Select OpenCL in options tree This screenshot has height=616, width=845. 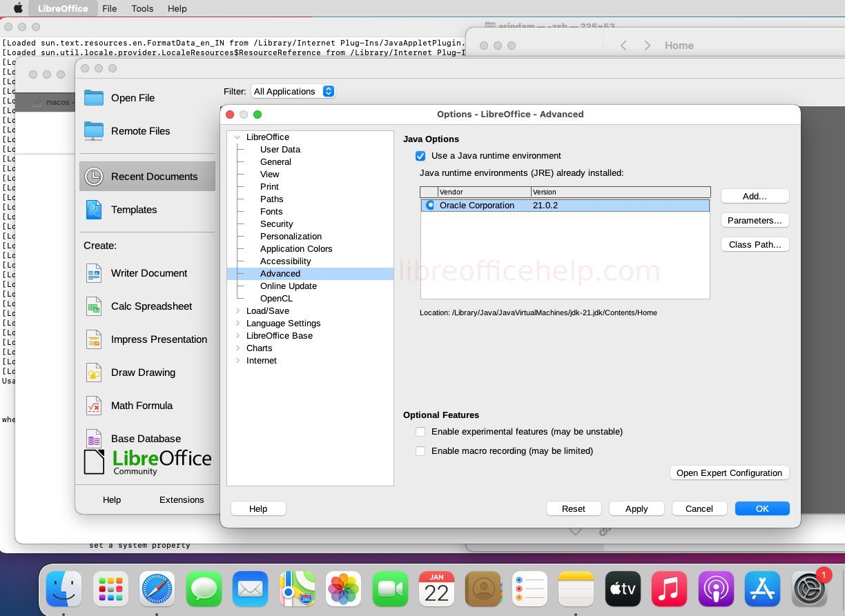(276, 299)
